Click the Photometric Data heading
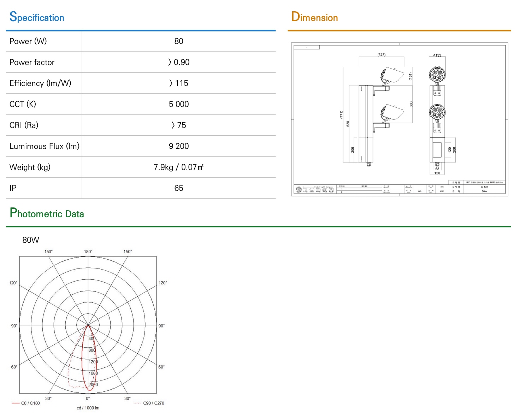 47,213
